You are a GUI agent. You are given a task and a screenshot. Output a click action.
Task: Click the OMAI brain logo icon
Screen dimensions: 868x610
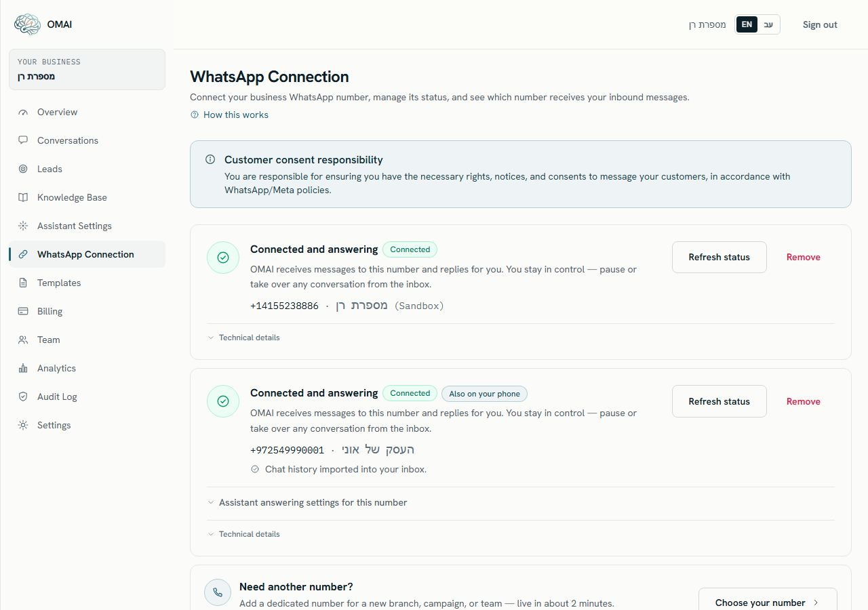(x=27, y=24)
